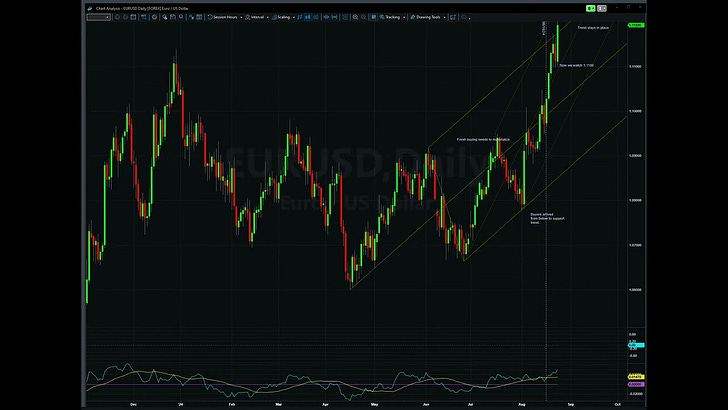
Task: Click the zoom out magnifier
Action: 364,17
